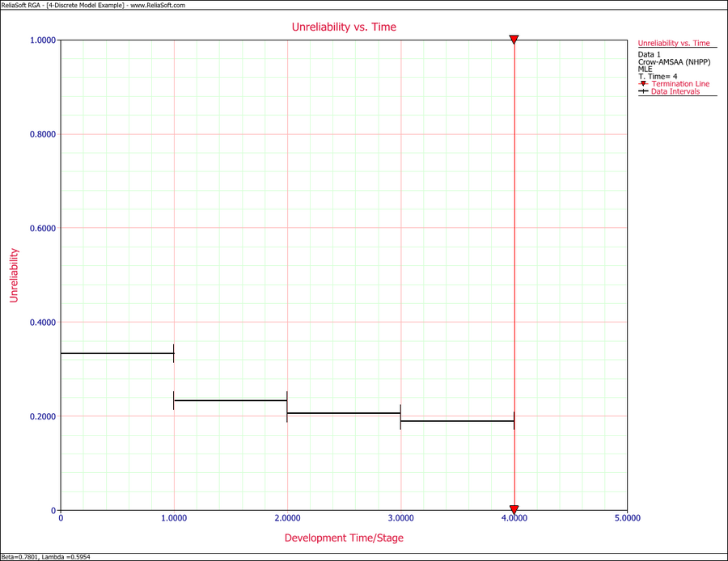Click the data interval between 3.0000 and 4.0000
Screen dimensions: 728x561
[457, 421]
